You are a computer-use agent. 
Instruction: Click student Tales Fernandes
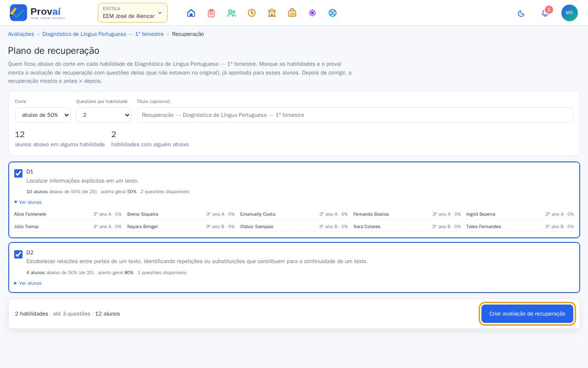pos(484,227)
